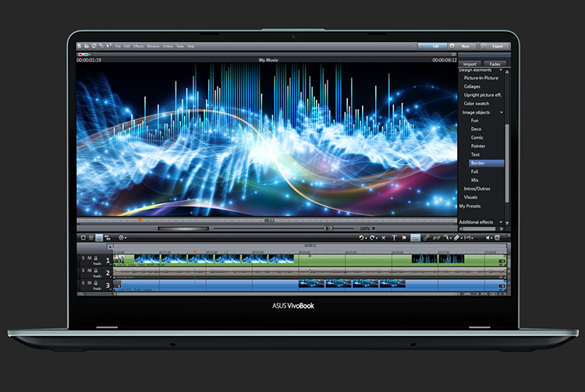The image size is (585, 392).
Task: Toggle Solo (S) on track 1
Action: pos(82,258)
